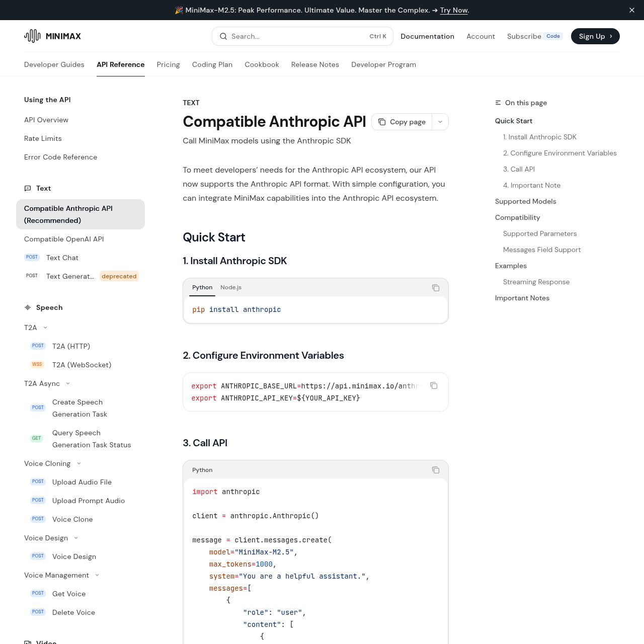Follow the Try Now link
This screenshot has height=644, width=644.
(453, 10)
